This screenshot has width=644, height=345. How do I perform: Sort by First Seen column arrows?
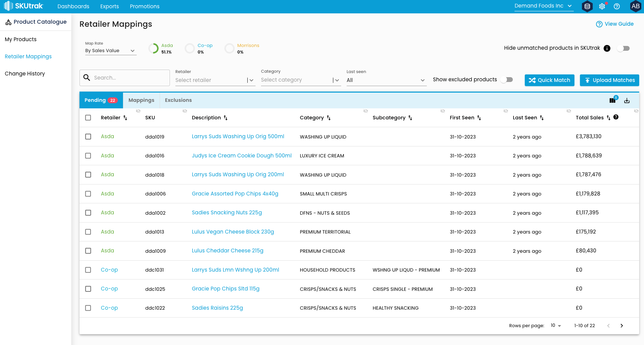479,118
